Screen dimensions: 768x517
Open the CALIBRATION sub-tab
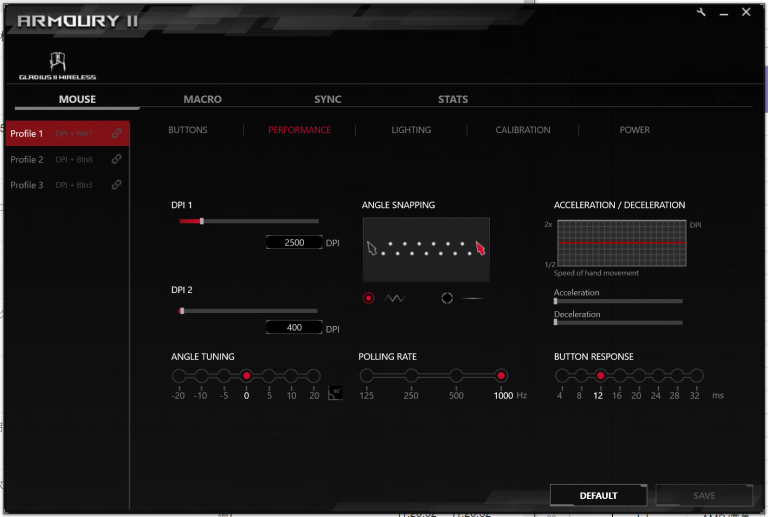point(523,130)
